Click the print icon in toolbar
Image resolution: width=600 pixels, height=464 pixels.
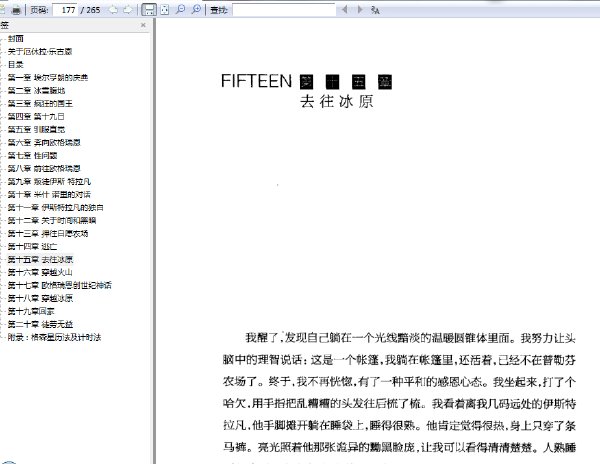tap(16, 10)
